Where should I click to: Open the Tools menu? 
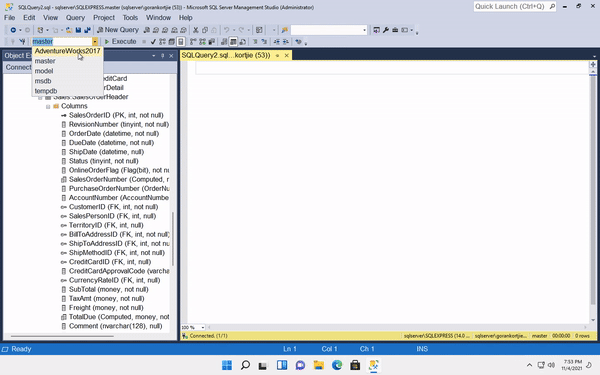coord(130,18)
